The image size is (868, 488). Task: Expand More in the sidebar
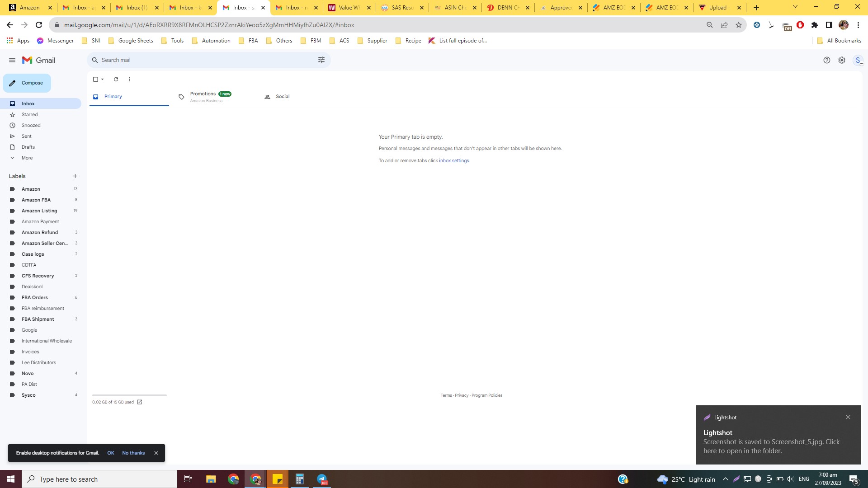click(41, 158)
